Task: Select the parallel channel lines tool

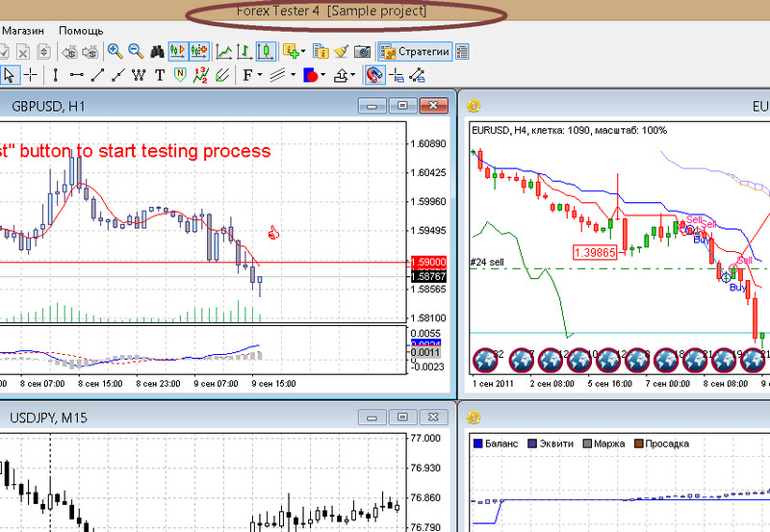Action: click(x=277, y=75)
